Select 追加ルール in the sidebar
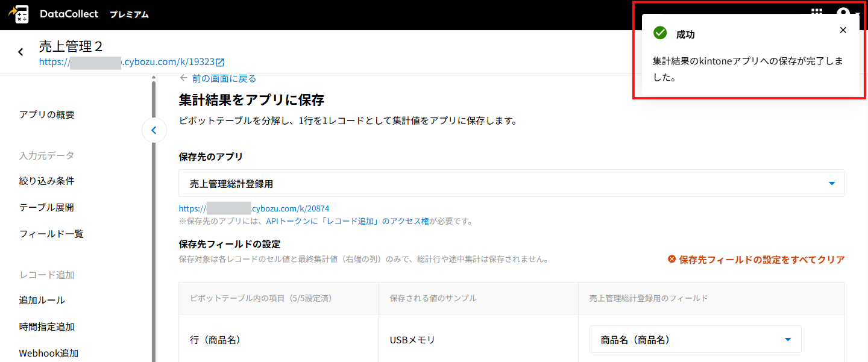This screenshot has height=362, width=868. 42,300
